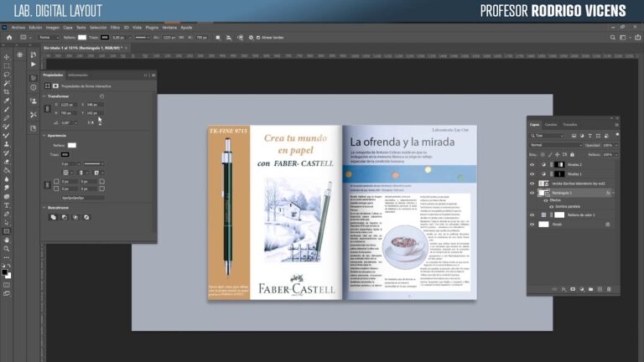Select the Brush tool
The image size is (644, 362).
tap(7, 110)
